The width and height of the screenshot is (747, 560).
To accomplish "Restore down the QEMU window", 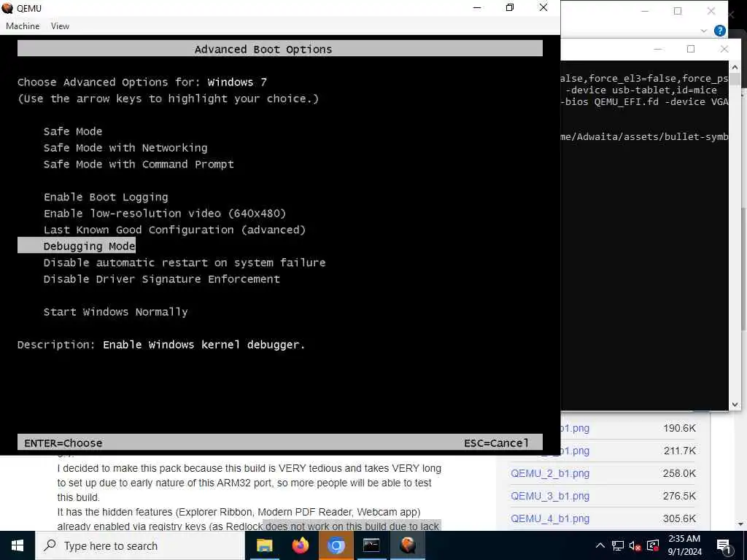I will point(510,7).
